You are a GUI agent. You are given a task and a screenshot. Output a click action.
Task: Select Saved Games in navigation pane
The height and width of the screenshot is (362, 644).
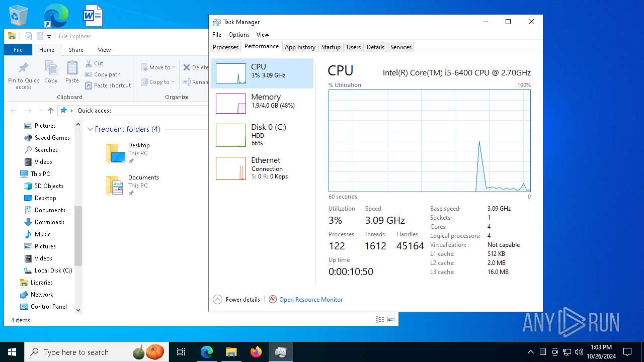52,138
